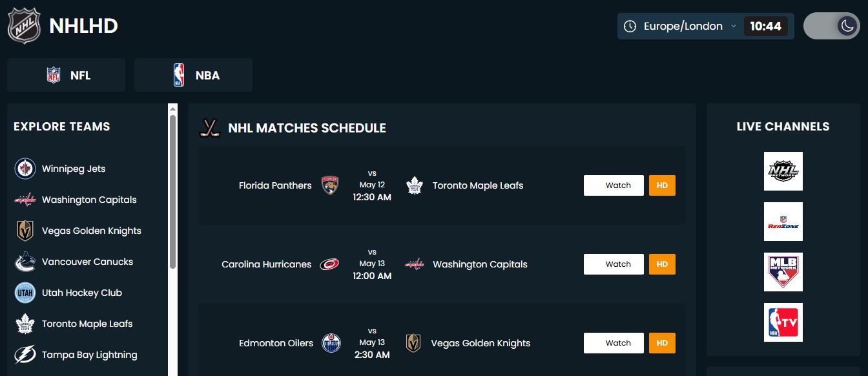Viewport: 868px width, 376px height.
Task: Toggle the dark mode switch
Action: click(x=831, y=26)
